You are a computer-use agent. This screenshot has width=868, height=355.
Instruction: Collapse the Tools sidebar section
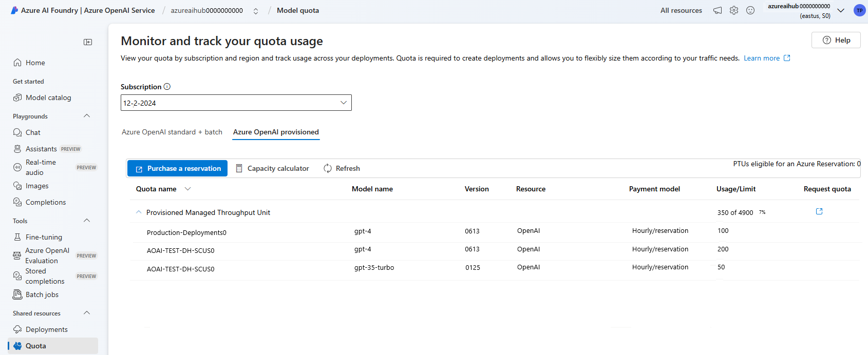pyautogui.click(x=87, y=221)
